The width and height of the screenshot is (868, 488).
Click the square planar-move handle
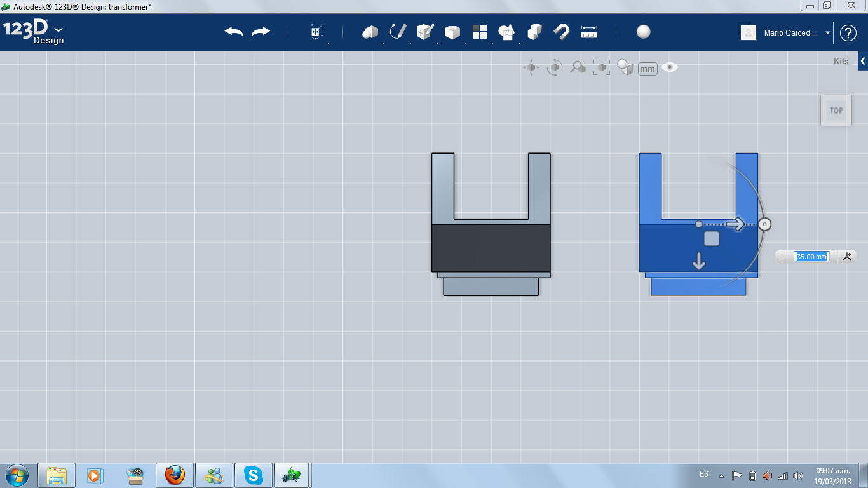[712, 238]
